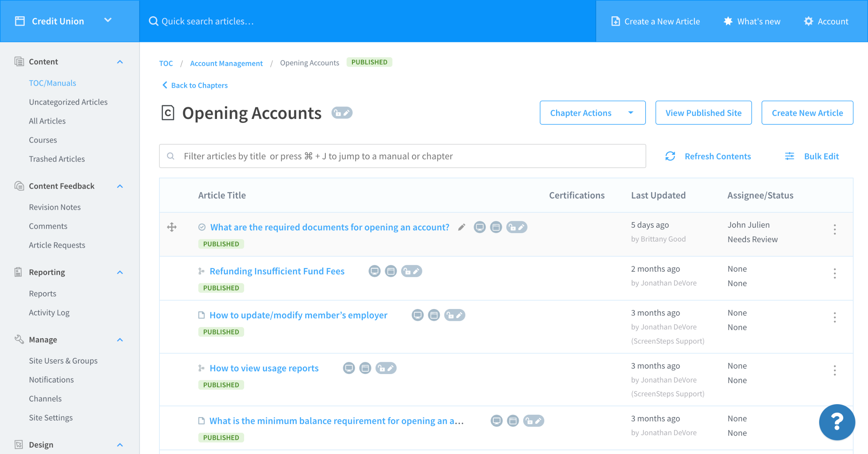This screenshot has height=454, width=868.
Task: Click the drag handle on first article row
Action: coord(172,227)
